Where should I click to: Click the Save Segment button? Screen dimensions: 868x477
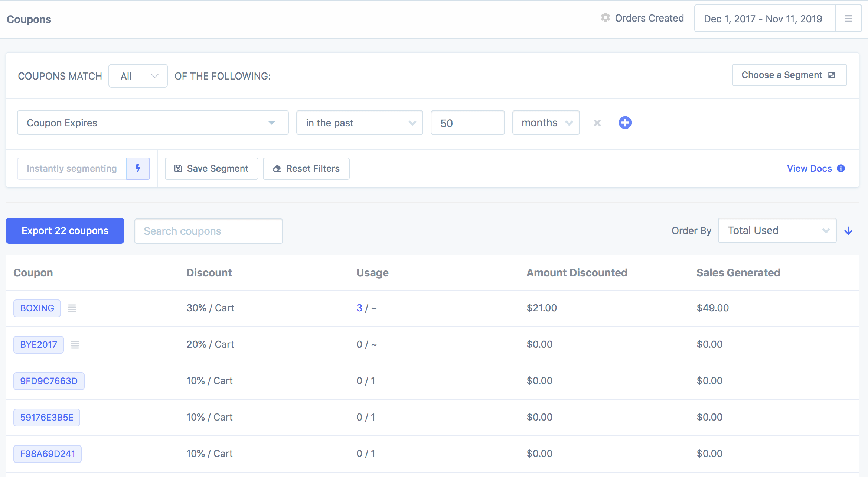pos(212,169)
